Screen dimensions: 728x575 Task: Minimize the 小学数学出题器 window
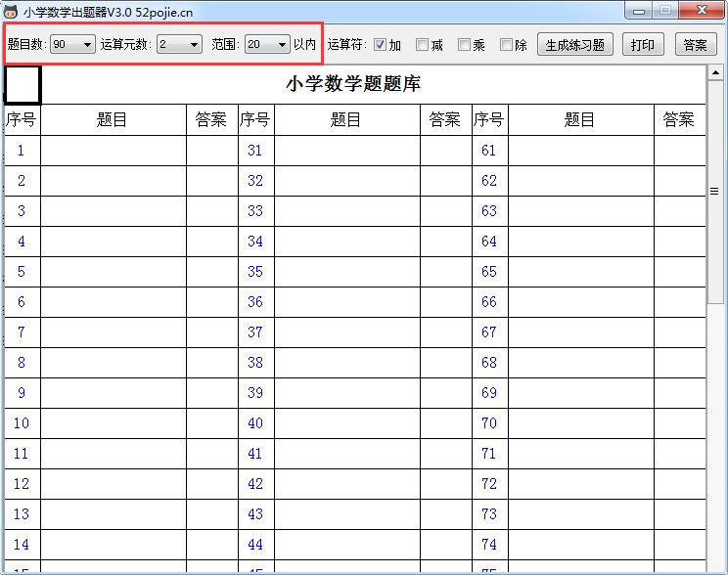[641, 10]
